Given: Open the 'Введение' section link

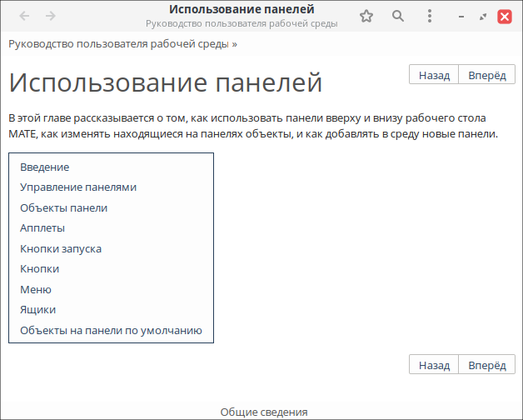Looking at the screenshot, I should (x=45, y=167).
